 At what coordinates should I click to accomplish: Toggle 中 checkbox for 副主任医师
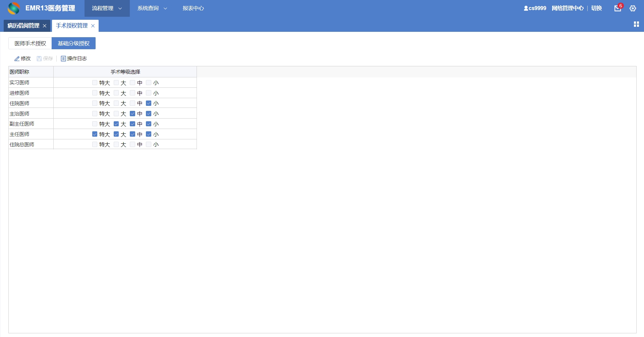pyautogui.click(x=132, y=124)
